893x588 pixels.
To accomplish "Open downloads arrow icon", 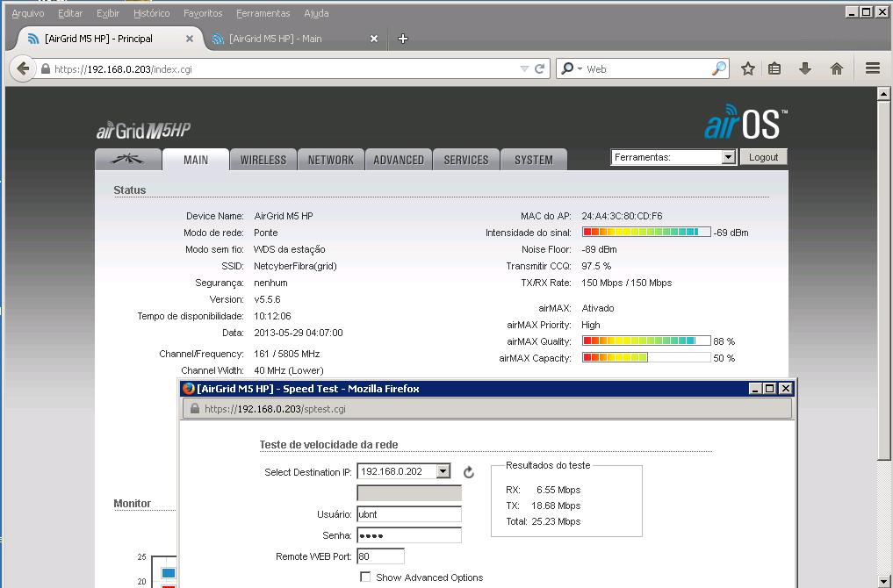I will coord(804,68).
